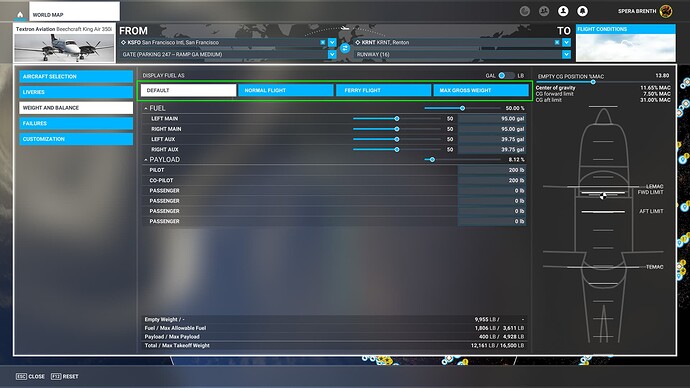Edit the first Passenger weight field

point(492,190)
